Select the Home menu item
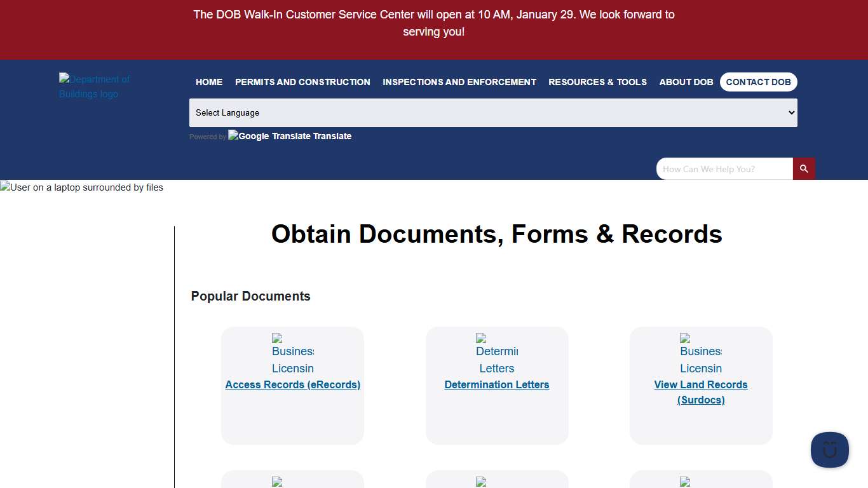 tap(209, 82)
